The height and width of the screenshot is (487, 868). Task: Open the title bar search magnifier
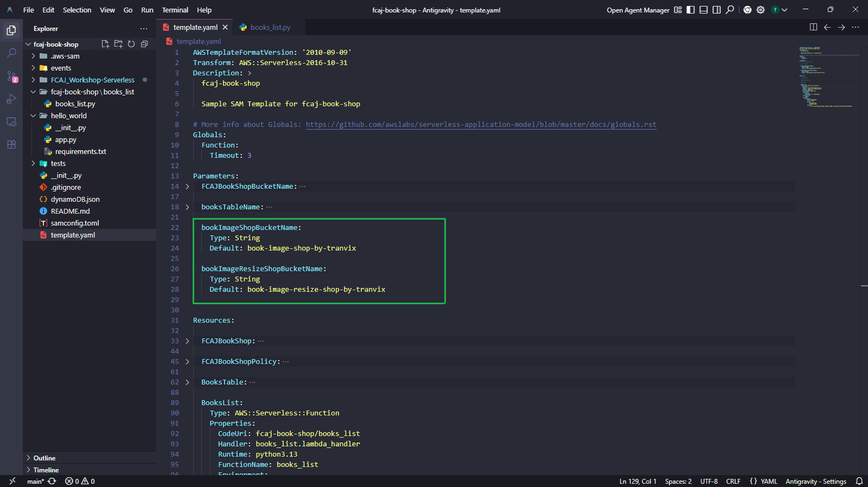coord(730,9)
